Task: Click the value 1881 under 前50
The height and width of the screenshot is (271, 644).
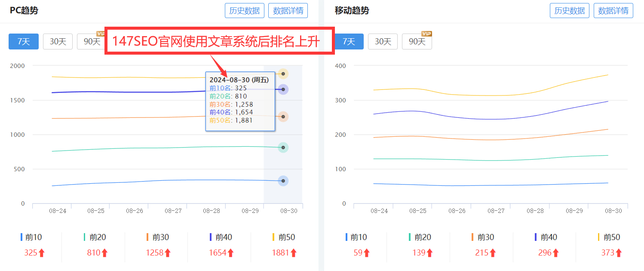Action: 280,253
